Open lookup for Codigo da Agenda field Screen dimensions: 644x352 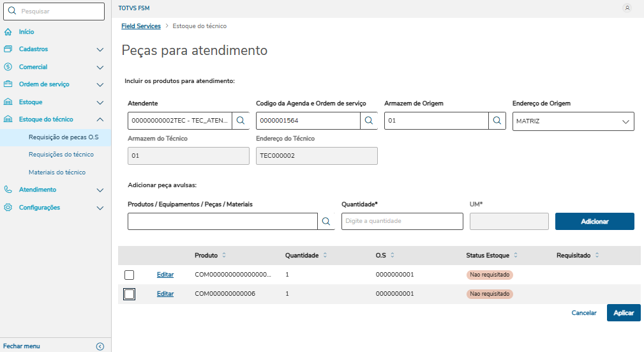click(369, 120)
